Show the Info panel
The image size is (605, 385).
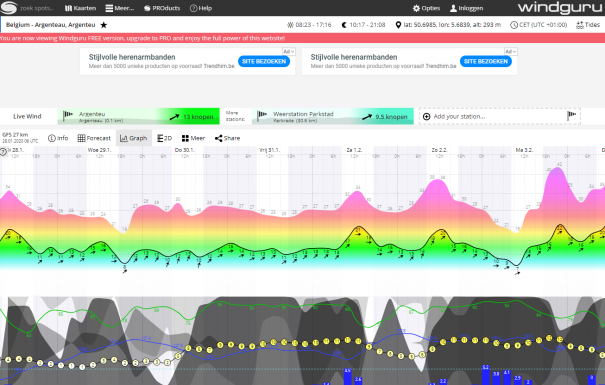(x=58, y=138)
